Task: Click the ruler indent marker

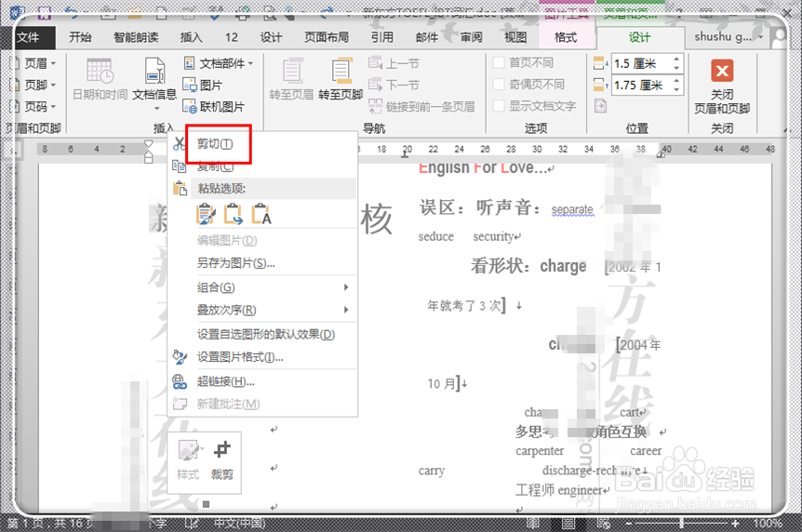Action: click(x=148, y=152)
